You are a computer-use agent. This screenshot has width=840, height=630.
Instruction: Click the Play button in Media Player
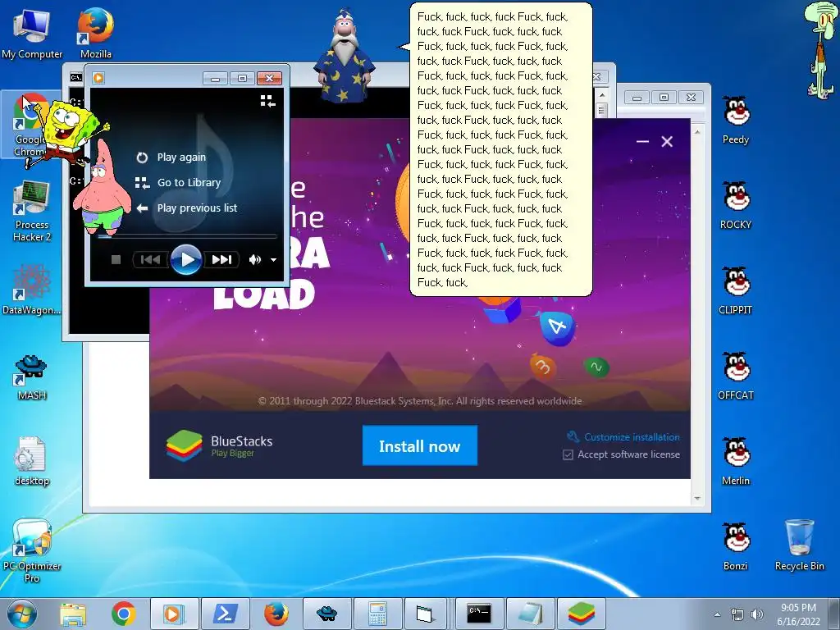click(186, 260)
